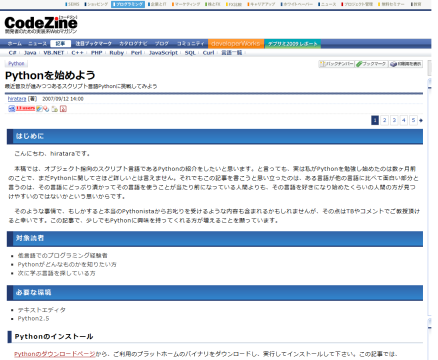Open the デブサミ2009 レポート tab
Screen dimensions: 438x360
[292, 44]
